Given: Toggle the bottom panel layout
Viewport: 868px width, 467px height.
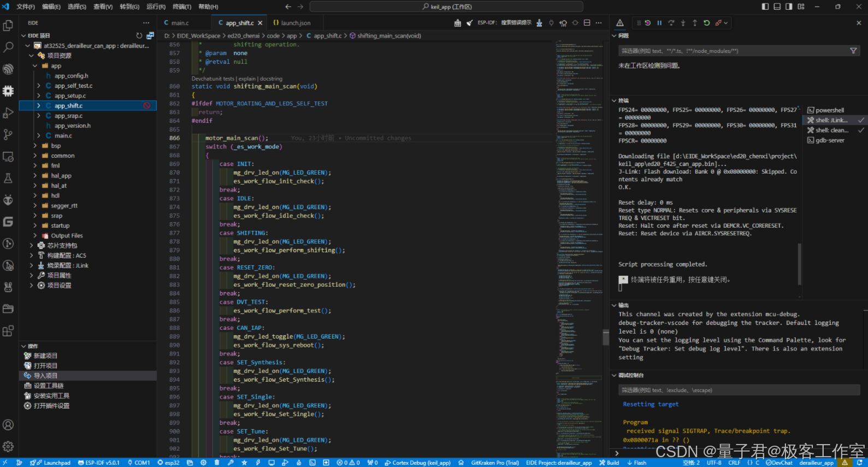Looking at the screenshot, I should (x=777, y=7).
